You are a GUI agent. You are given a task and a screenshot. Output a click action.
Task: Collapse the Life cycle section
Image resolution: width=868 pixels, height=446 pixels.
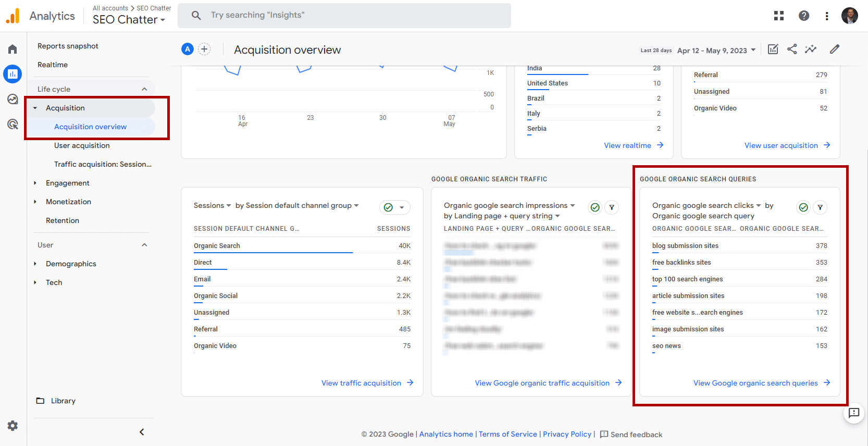pos(144,89)
